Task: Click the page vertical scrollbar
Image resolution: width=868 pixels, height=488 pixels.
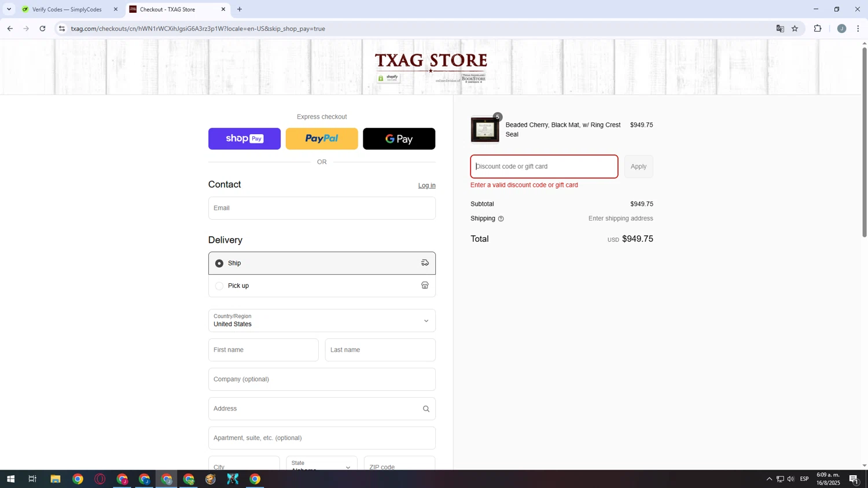Action: [x=865, y=142]
